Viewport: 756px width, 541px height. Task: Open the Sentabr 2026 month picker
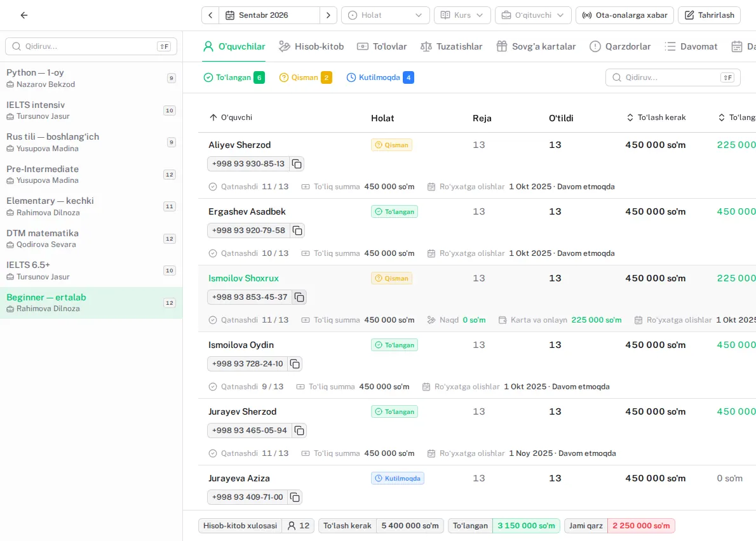pyautogui.click(x=269, y=15)
